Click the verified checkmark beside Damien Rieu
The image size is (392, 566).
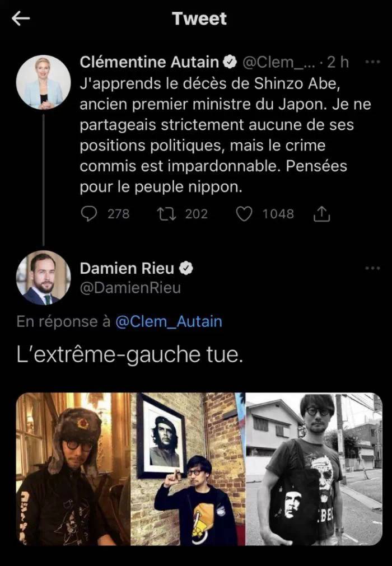185,268
